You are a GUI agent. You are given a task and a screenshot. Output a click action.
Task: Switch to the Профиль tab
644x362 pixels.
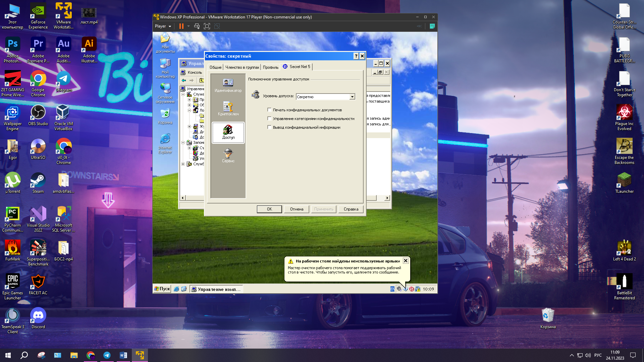coord(271,67)
